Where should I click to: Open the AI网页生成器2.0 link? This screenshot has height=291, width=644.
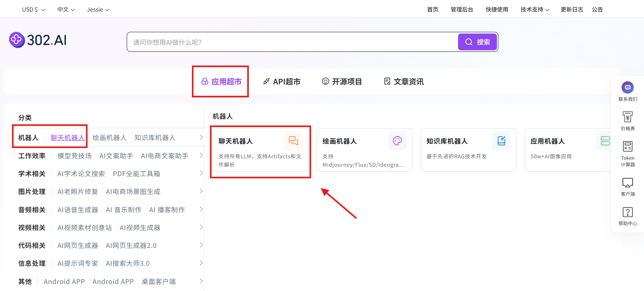131,245
